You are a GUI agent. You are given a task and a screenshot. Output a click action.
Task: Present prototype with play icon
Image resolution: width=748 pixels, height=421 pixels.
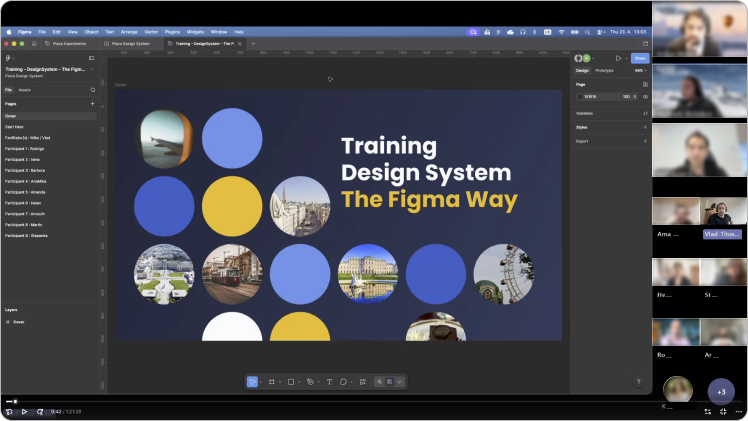tap(618, 58)
